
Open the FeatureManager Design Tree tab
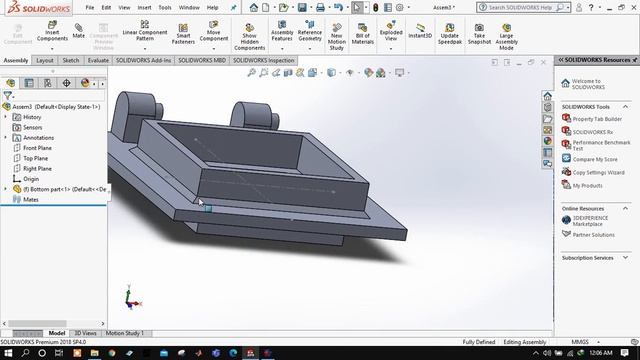click(x=11, y=83)
